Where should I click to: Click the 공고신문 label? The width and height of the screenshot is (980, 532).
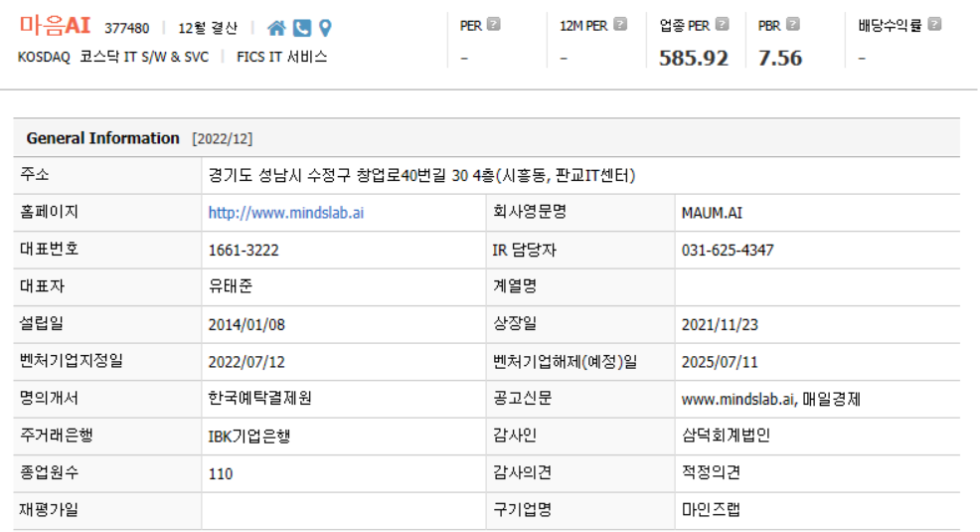tap(523, 398)
